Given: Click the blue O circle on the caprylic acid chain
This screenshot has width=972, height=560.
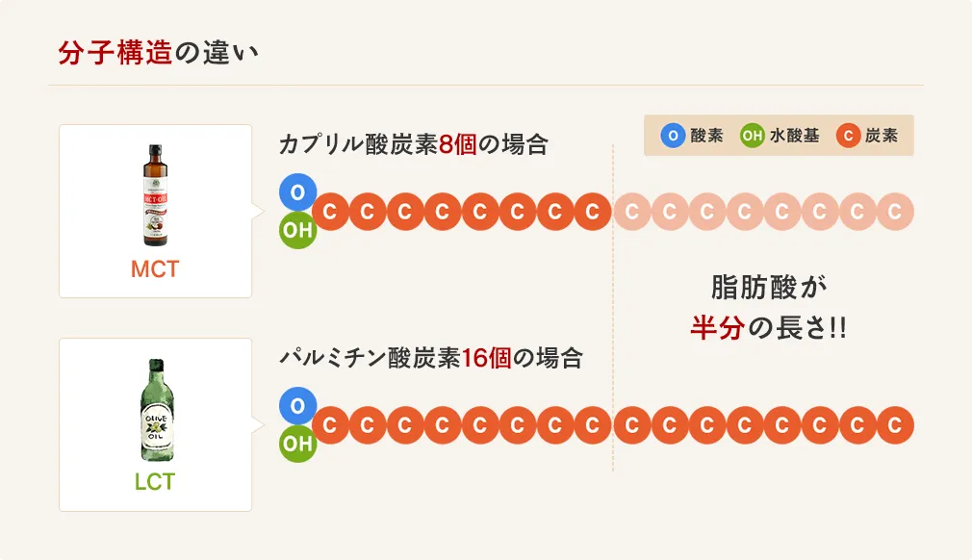Looking at the screenshot, I should [297, 192].
